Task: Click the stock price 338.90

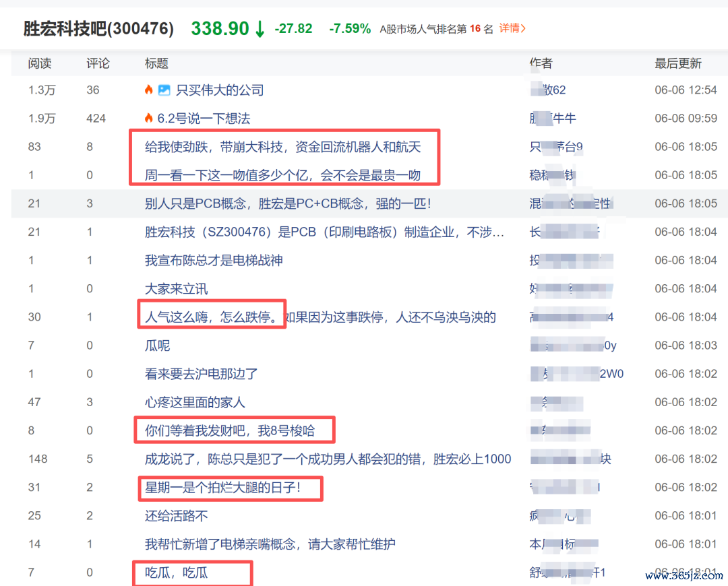Action: [220, 29]
